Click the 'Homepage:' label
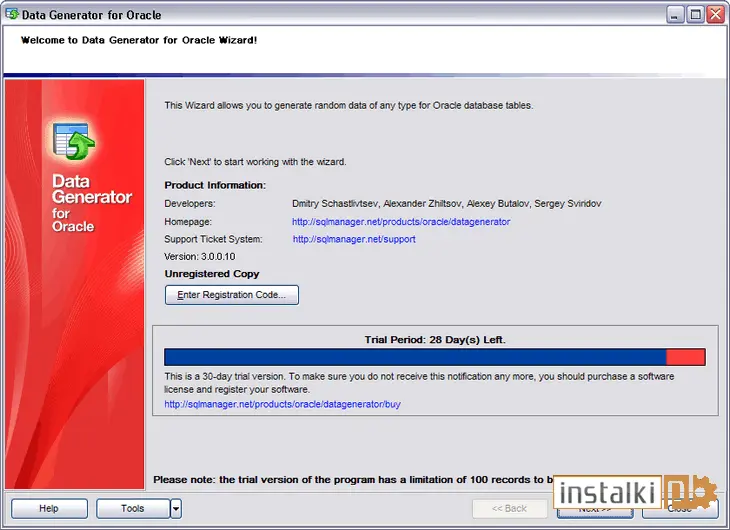The image size is (730, 530). coord(188,222)
